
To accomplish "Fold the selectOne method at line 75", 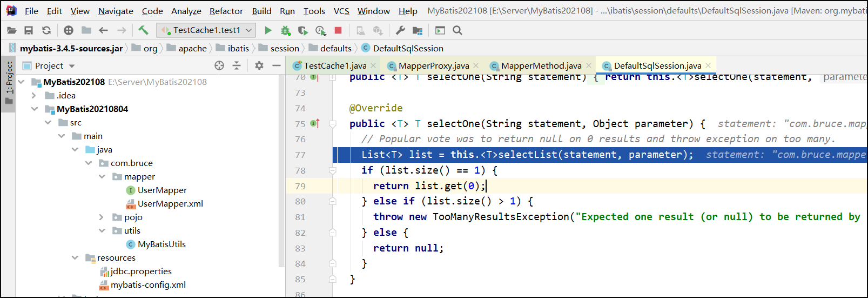I will (x=333, y=124).
